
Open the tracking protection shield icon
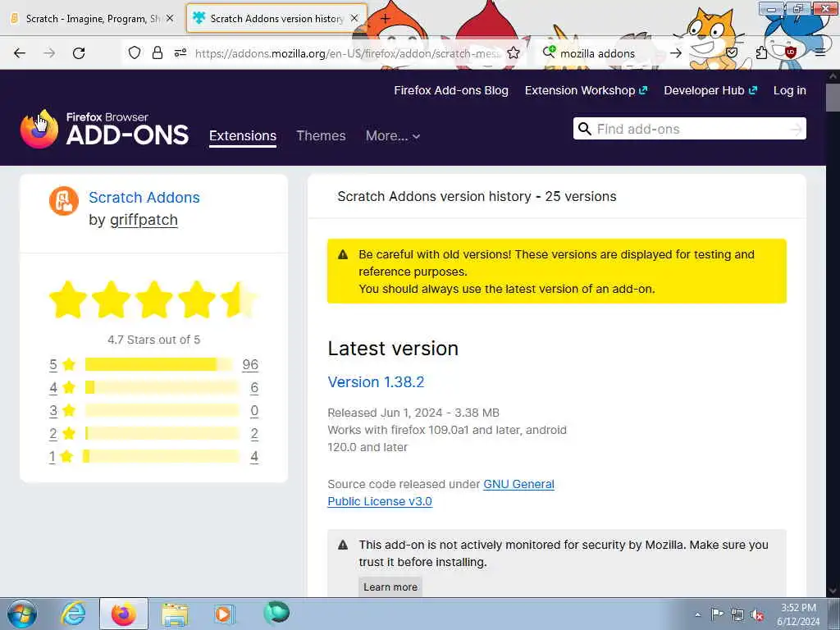coord(135,52)
